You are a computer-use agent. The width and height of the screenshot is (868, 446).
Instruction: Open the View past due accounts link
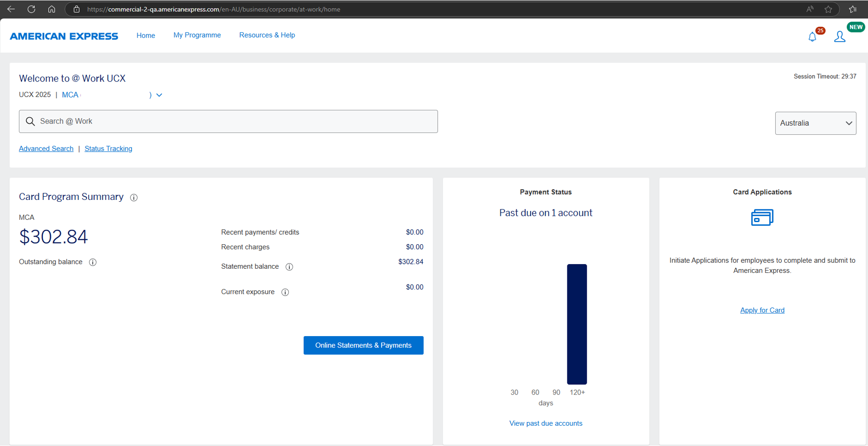point(546,423)
